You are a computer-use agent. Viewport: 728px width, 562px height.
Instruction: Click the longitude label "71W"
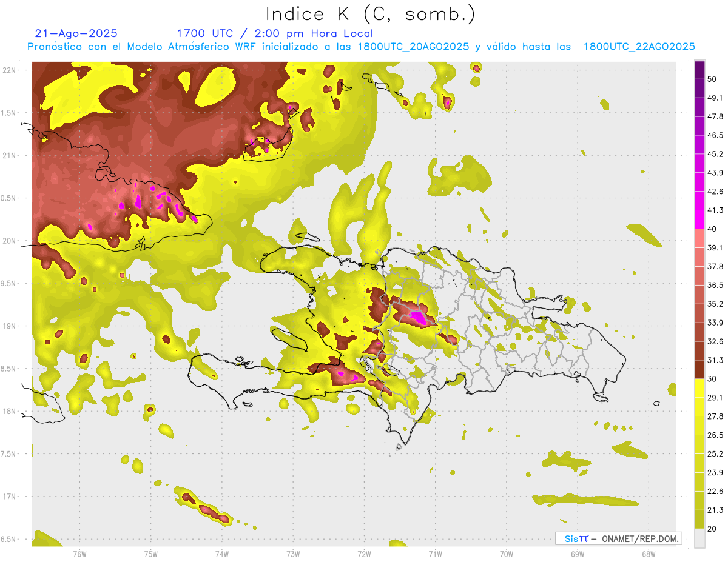(x=435, y=554)
